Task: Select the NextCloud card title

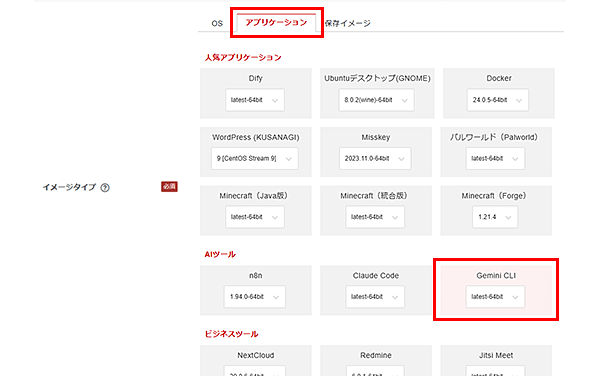Action: coord(256,355)
